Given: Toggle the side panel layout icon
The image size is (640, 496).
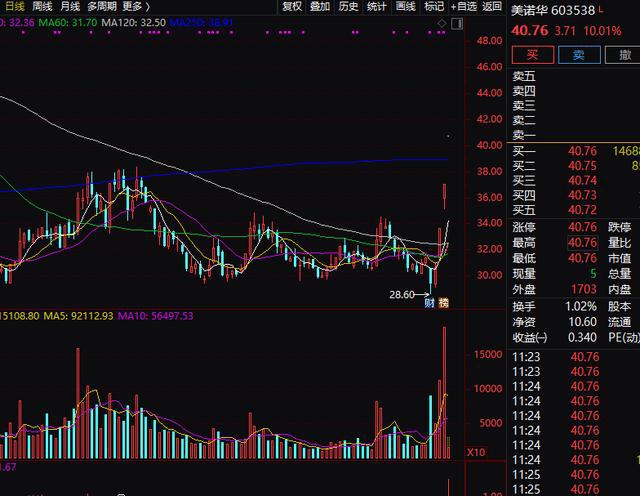Looking at the screenshot, I should tap(457, 24).
